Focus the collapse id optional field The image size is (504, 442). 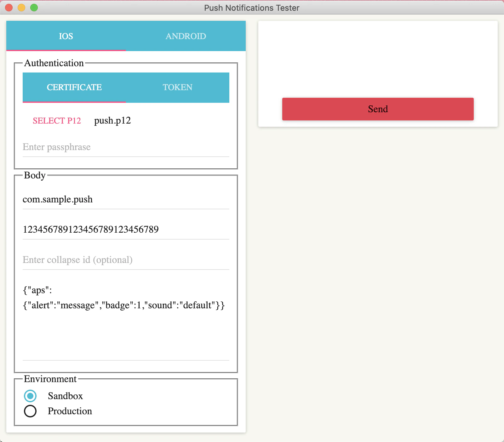coord(126,260)
